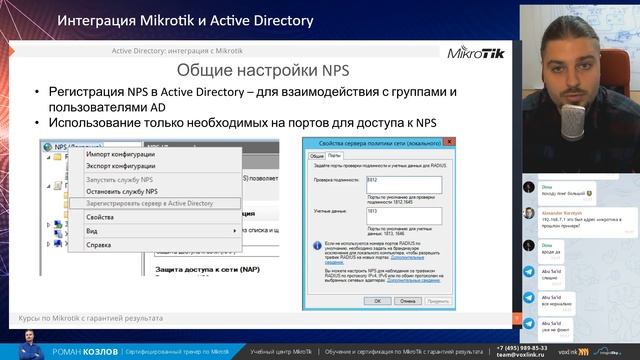The image size is (640, 360).
Task: Open the Дополнительные сведения link about network adapters
Action: pyautogui.click(x=413, y=280)
